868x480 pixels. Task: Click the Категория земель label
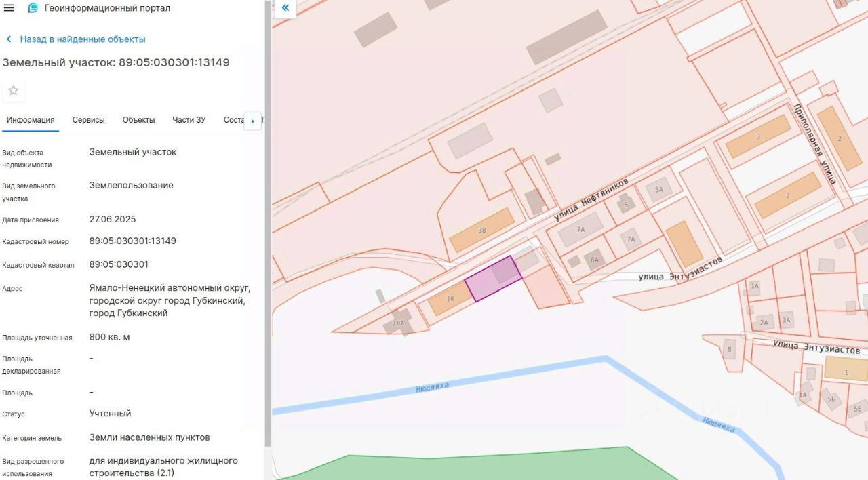point(32,438)
